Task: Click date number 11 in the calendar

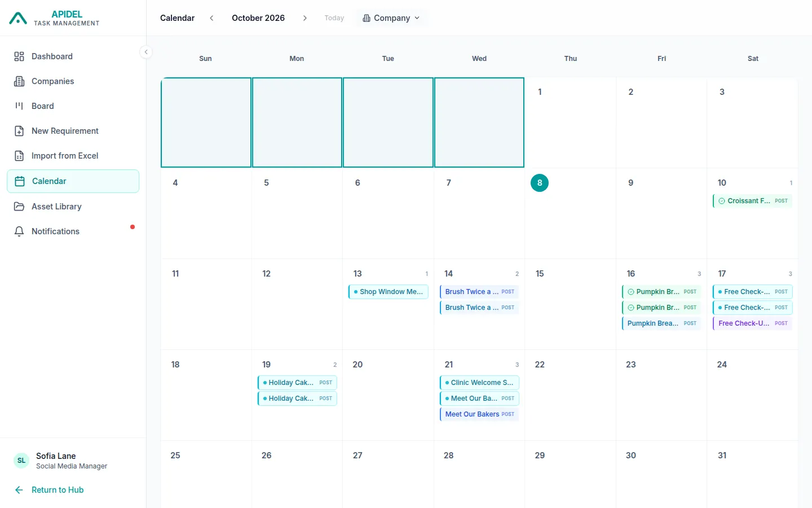Action: coord(175,274)
